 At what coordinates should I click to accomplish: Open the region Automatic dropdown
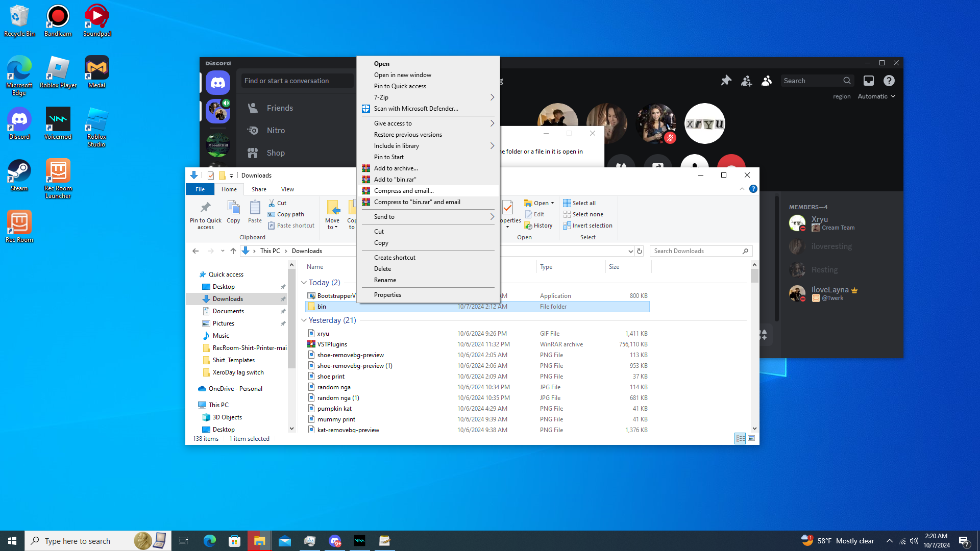(876, 96)
